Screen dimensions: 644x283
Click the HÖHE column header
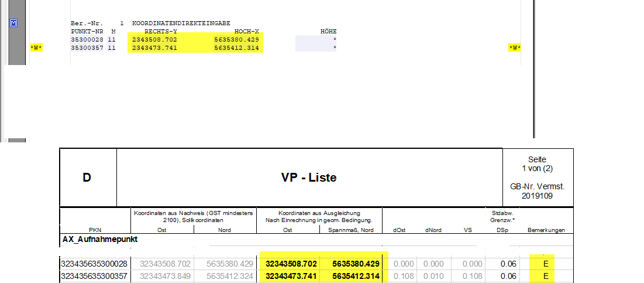pos(328,31)
